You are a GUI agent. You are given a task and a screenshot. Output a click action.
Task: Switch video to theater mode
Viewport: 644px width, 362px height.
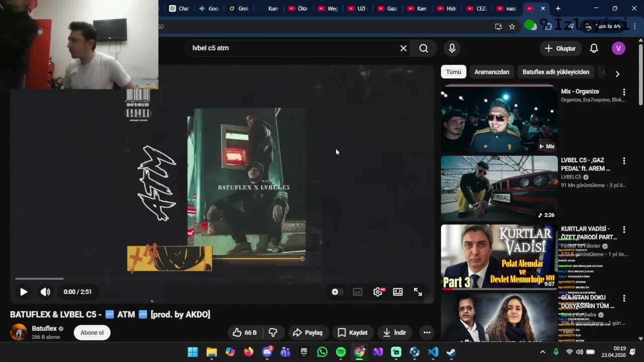click(398, 292)
